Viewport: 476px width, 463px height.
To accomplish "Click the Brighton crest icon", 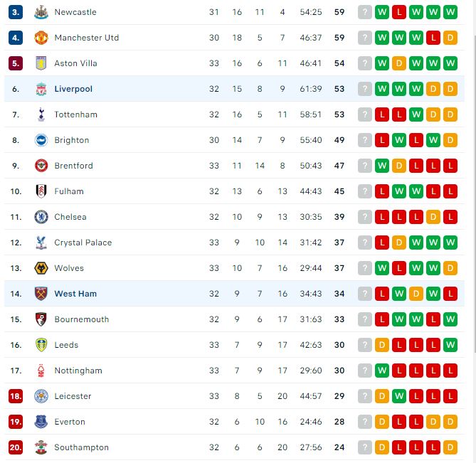I will click(41, 140).
